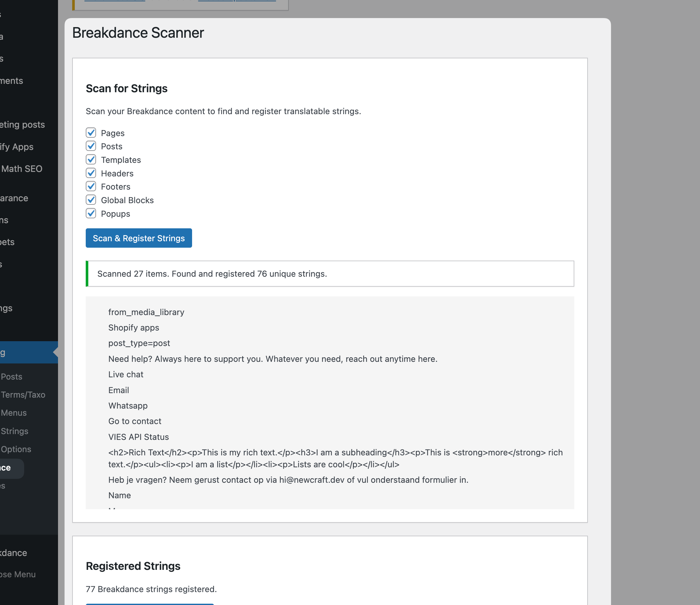Open the Rank Math SEO menu
The image size is (700, 605).
[22, 169]
